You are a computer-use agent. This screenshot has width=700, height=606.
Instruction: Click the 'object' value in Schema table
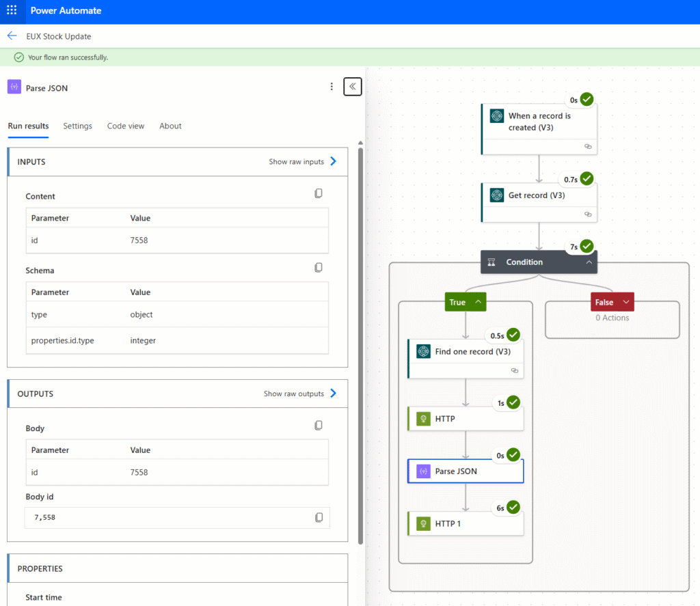point(141,314)
